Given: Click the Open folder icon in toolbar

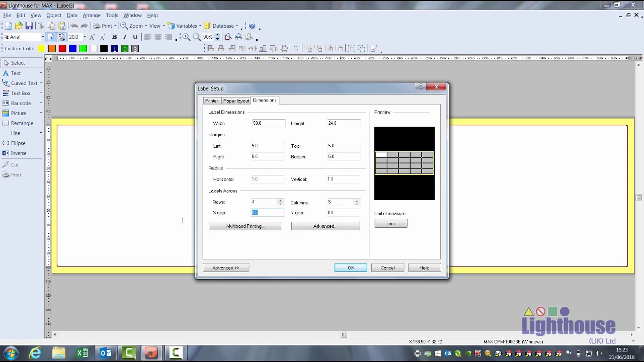Looking at the screenshot, I should pos(19,26).
